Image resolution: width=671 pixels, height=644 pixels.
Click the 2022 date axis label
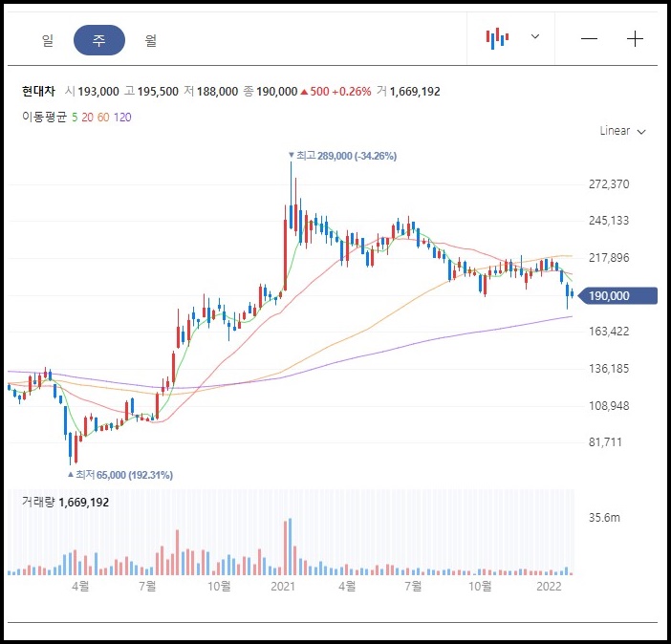[x=549, y=586]
